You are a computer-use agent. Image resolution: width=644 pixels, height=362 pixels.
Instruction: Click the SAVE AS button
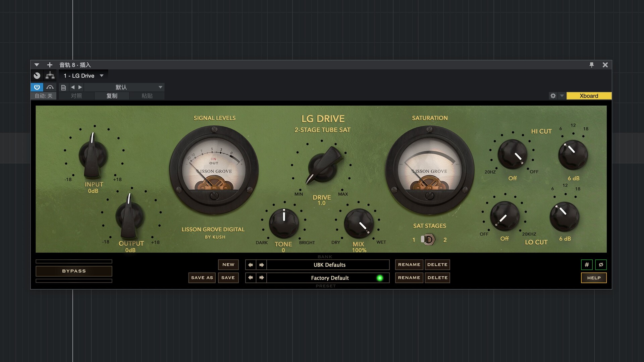click(202, 278)
